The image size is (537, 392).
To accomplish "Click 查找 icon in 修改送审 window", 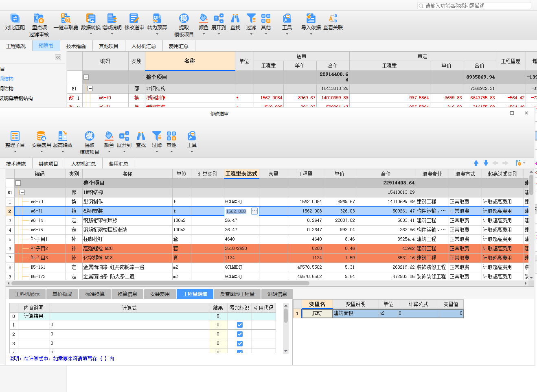I will 141,136.
